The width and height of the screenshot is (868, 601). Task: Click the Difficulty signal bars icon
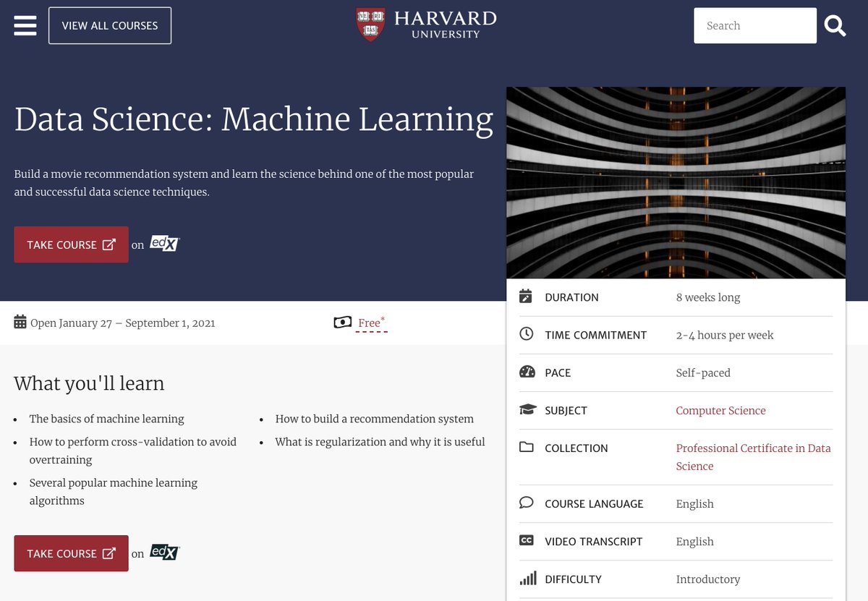click(x=528, y=579)
